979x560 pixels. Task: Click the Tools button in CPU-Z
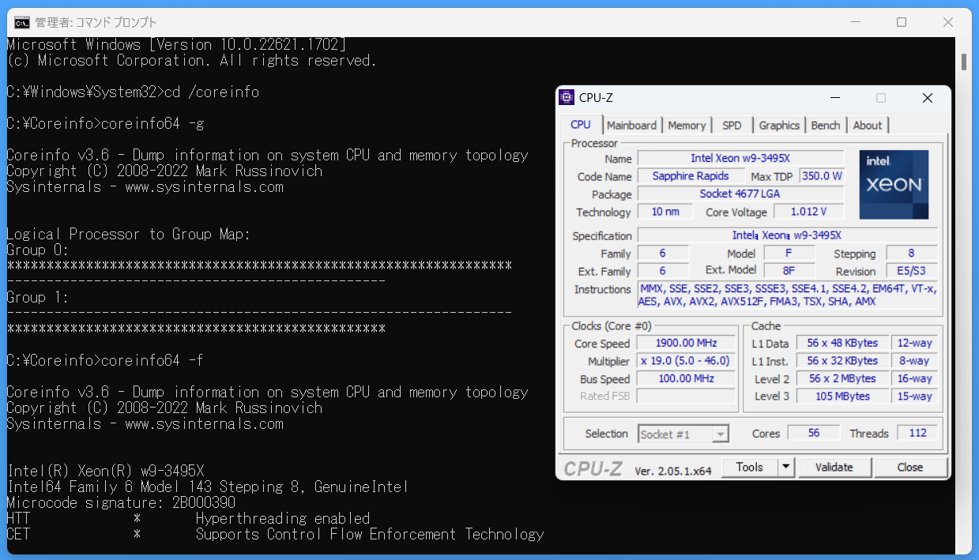point(749,467)
